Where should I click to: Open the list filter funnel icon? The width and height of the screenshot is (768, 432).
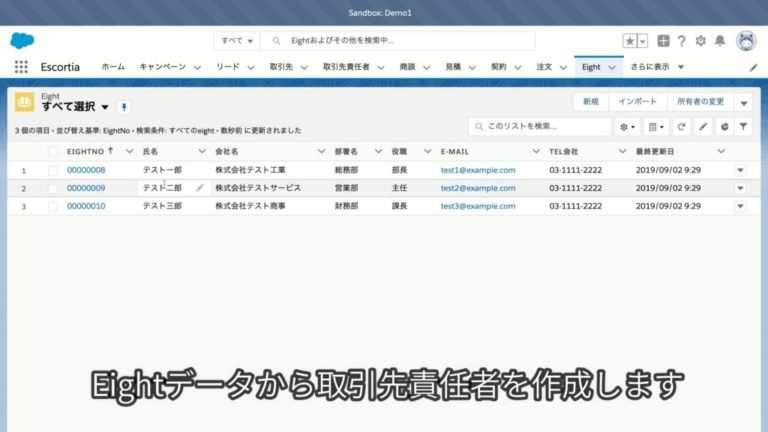pos(743,127)
